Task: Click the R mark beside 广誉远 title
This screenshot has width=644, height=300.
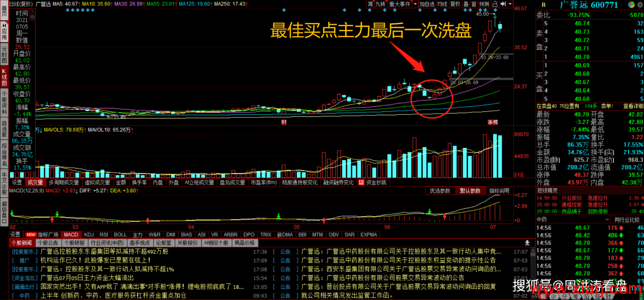Action: 543,5
